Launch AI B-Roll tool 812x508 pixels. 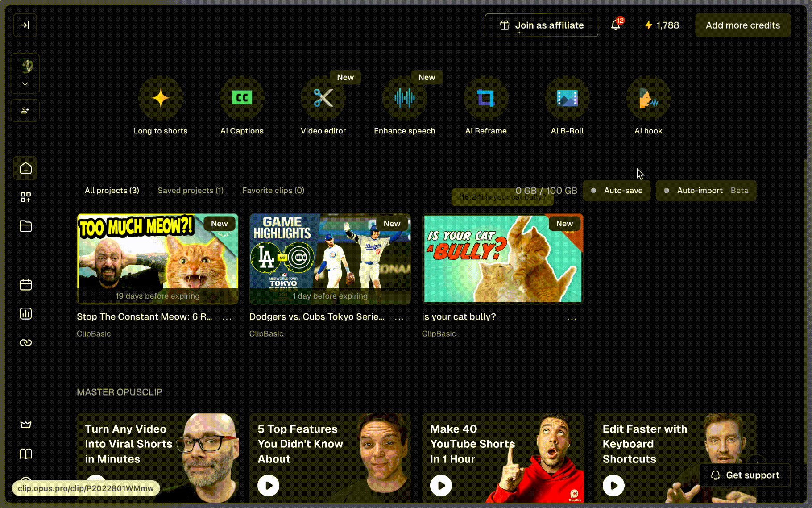pos(567,98)
